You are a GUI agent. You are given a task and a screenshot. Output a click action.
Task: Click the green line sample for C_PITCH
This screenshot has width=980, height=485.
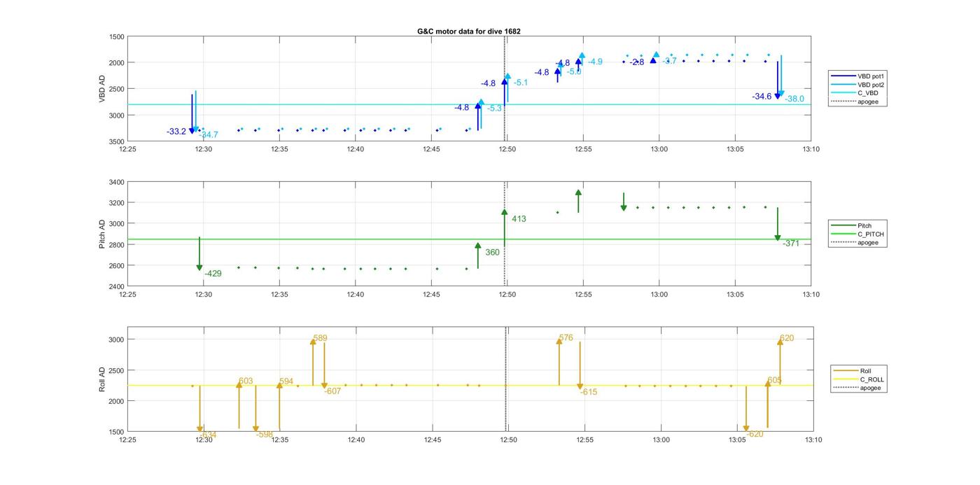[x=843, y=234]
